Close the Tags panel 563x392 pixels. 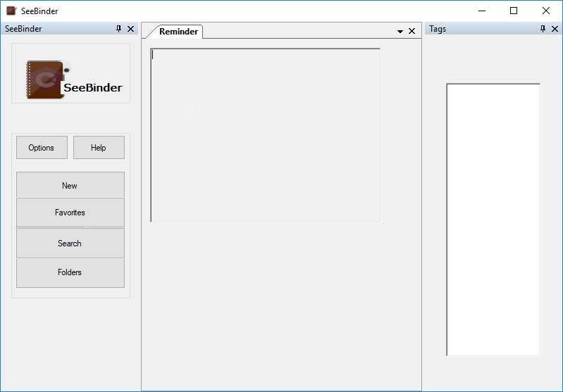pyautogui.click(x=555, y=29)
